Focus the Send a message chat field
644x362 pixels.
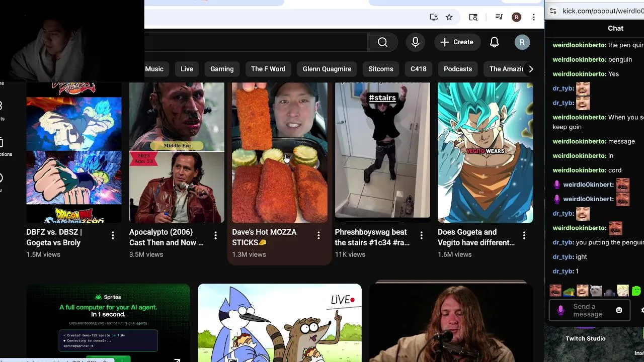[x=589, y=311]
